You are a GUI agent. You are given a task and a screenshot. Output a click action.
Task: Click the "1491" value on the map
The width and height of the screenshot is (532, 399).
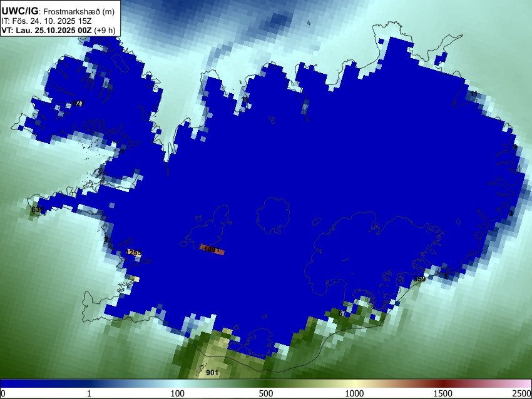point(212,250)
